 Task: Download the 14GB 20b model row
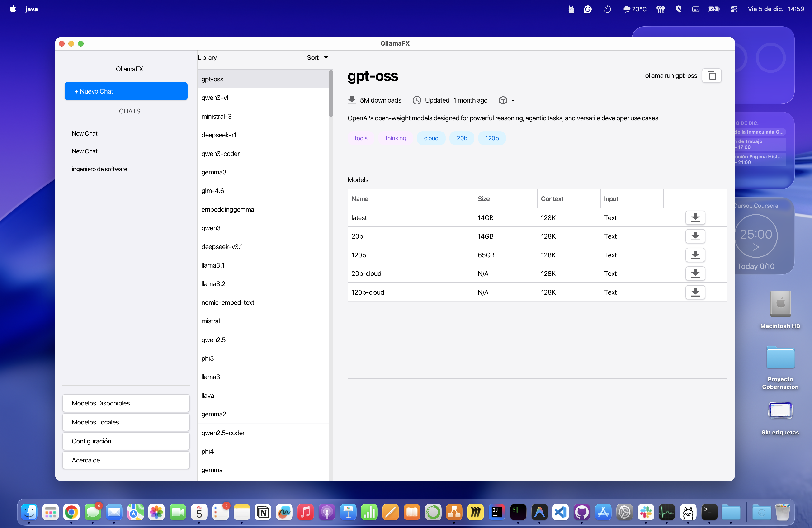click(x=695, y=236)
